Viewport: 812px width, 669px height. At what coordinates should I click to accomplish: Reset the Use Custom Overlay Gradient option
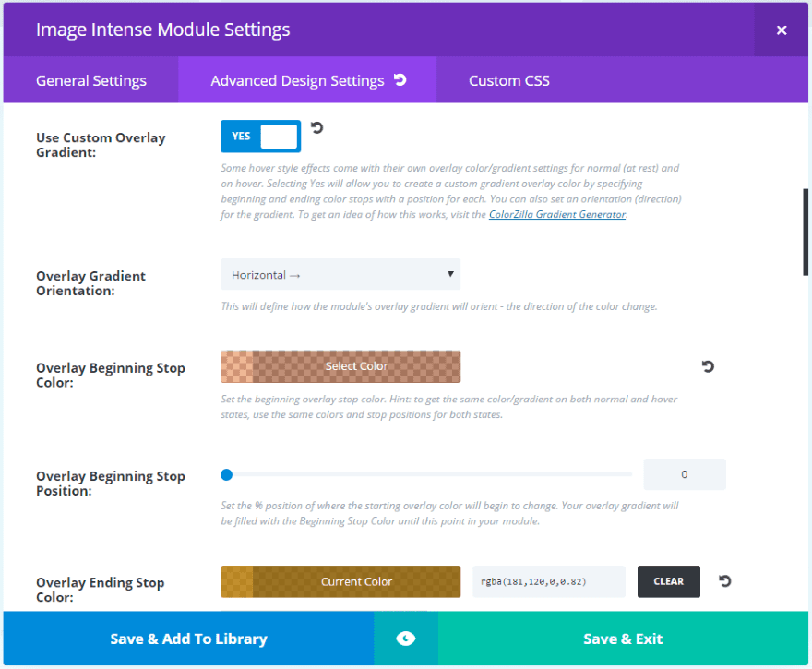[x=316, y=128]
